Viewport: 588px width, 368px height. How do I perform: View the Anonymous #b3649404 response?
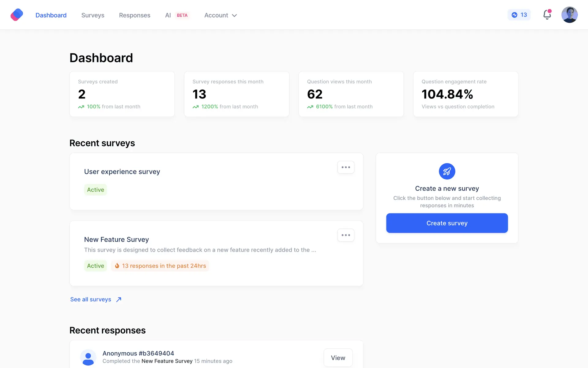pos(338,358)
